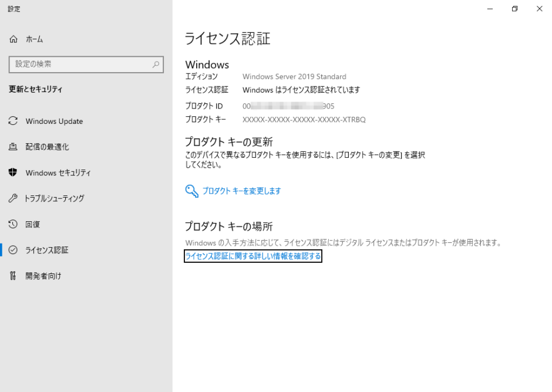Open the トラブルシューティング text label in the sidebar
The width and height of the screenshot is (552, 392).
coord(55,198)
